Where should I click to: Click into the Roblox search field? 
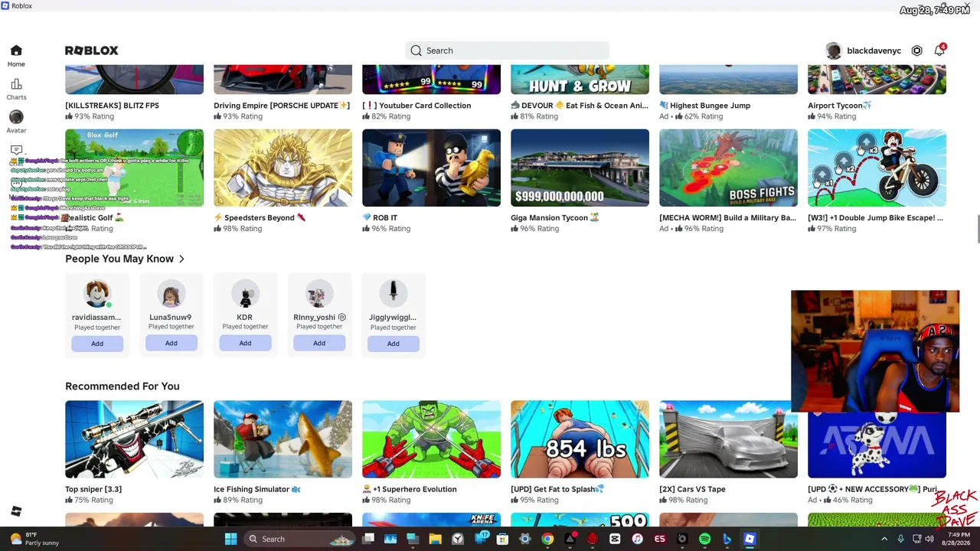coord(507,51)
